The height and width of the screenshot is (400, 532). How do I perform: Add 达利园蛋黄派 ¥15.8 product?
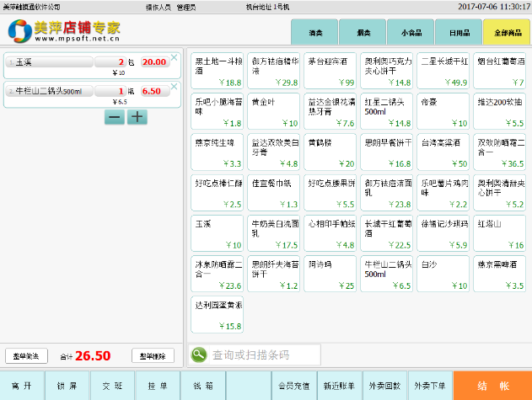coord(218,315)
